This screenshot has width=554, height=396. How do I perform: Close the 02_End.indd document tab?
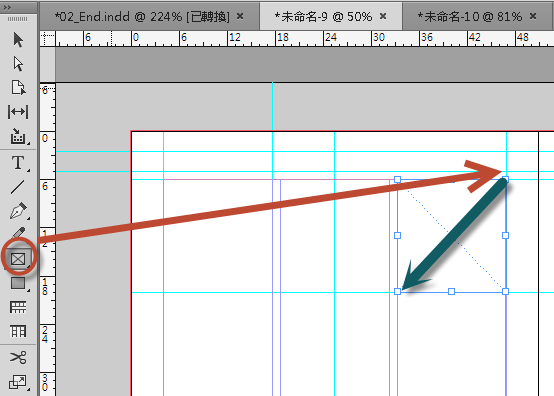(x=240, y=16)
